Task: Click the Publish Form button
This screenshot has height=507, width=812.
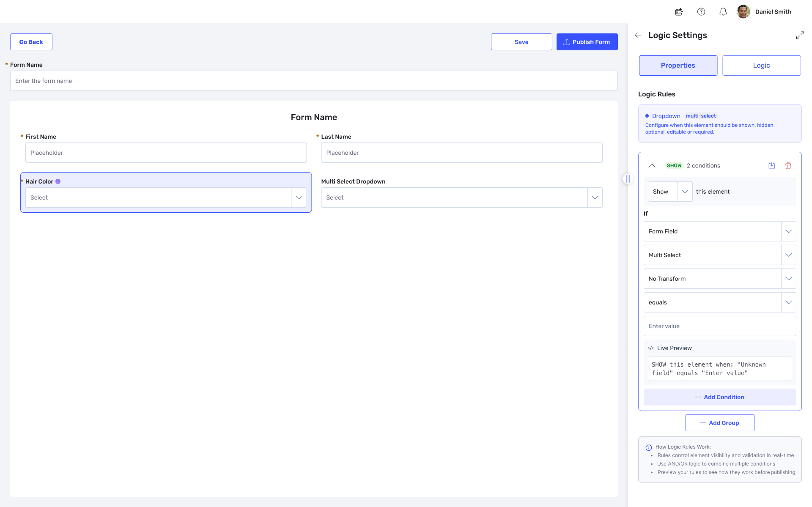Action: click(587, 42)
